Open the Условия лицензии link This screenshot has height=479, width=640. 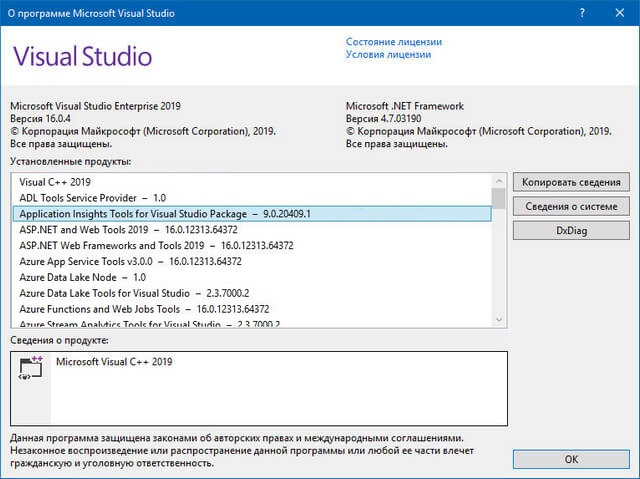[x=388, y=55]
